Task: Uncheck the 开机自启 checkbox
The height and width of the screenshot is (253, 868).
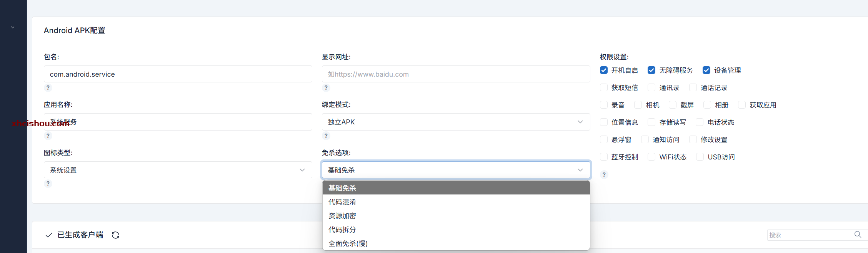Action: [604, 70]
